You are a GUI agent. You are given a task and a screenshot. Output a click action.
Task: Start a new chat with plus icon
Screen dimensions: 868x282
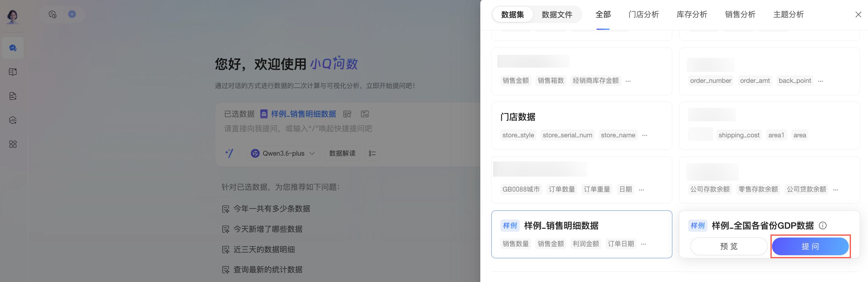coord(72,14)
